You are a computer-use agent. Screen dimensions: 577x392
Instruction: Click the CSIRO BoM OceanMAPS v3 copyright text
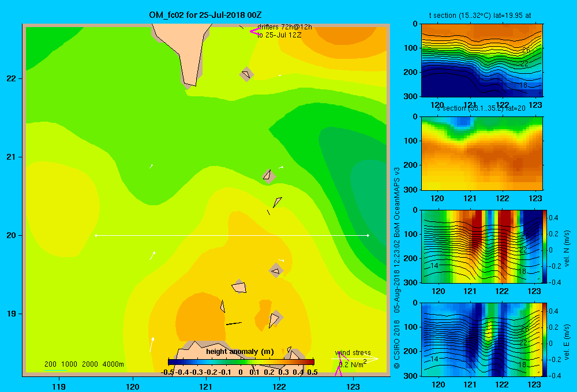pos(397,267)
